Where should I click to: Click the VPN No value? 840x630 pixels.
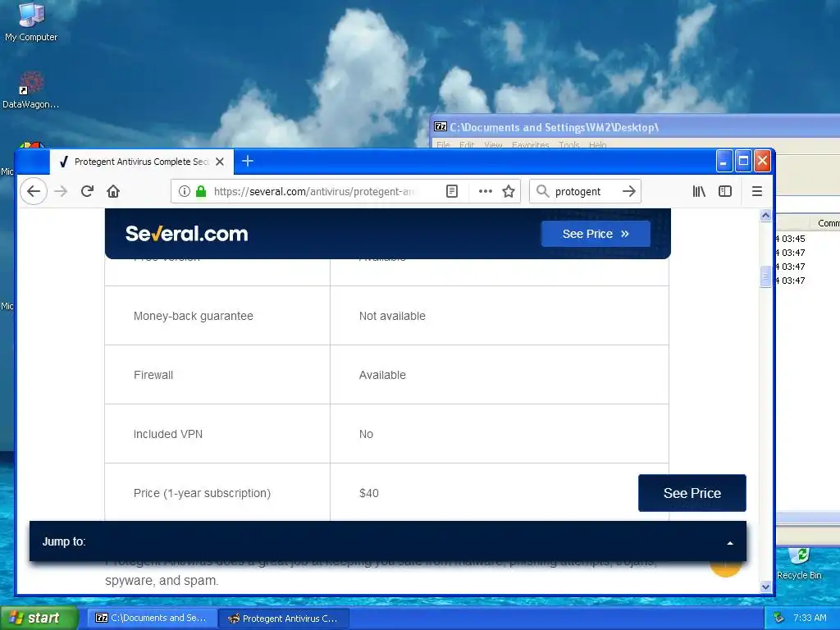point(366,434)
